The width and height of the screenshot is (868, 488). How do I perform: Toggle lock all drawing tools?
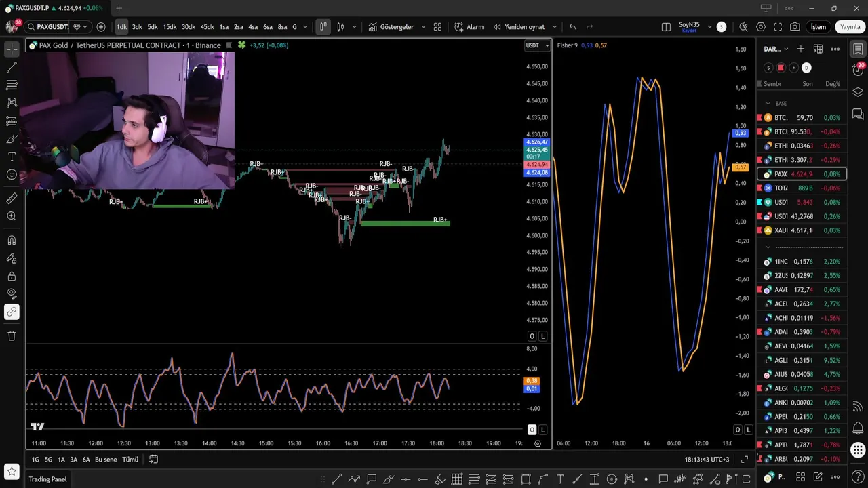12,276
